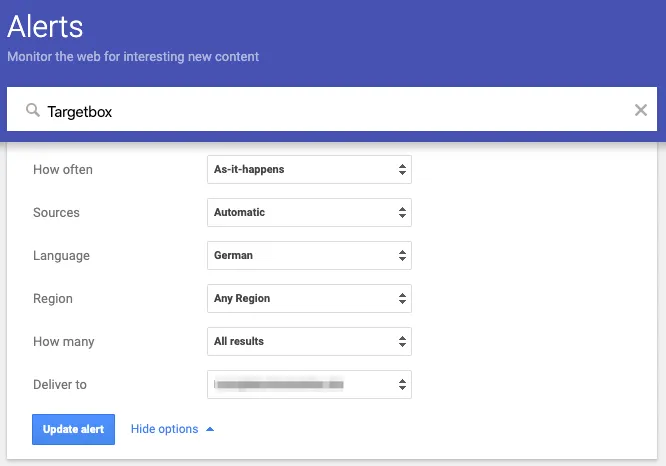
Task: Focus the Targetbox search input field
Action: tap(330, 111)
